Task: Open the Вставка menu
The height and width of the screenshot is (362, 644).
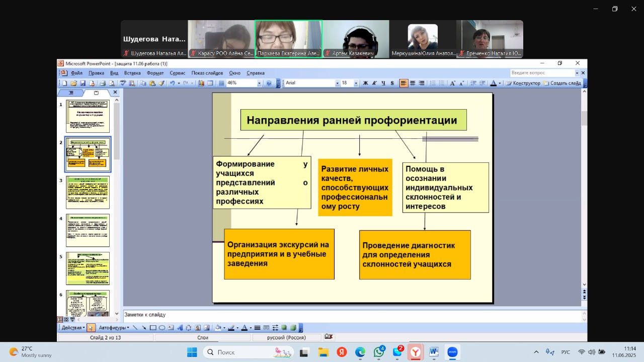Action: (132, 73)
